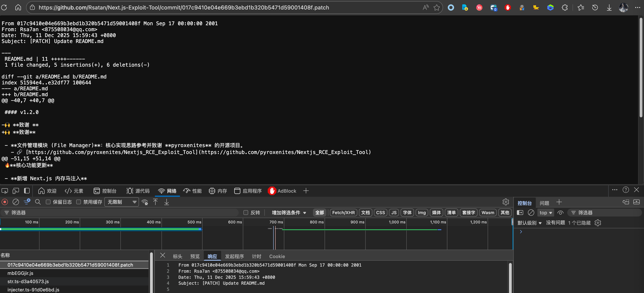Image resolution: width=644 pixels, height=293 pixels.
Task: Expand the 增加筛选条件 dropdown
Action: pyautogui.click(x=289, y=213)
